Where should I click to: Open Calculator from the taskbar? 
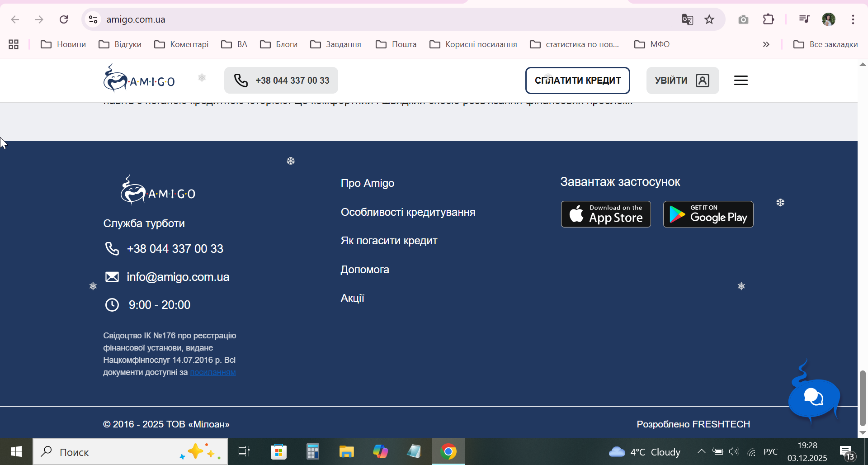[312, 451]
